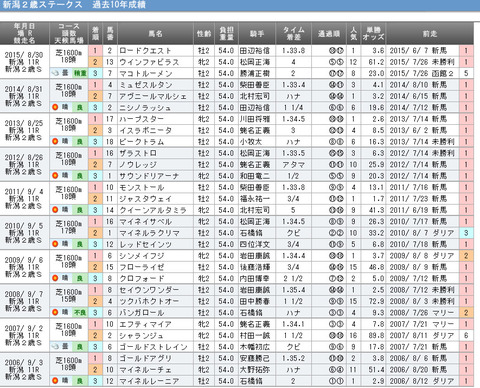The width and height of the screenshot is (480, 388).
Task: Click the 稍重 track condition badge for 2015
Action: [x=80, y=73]
